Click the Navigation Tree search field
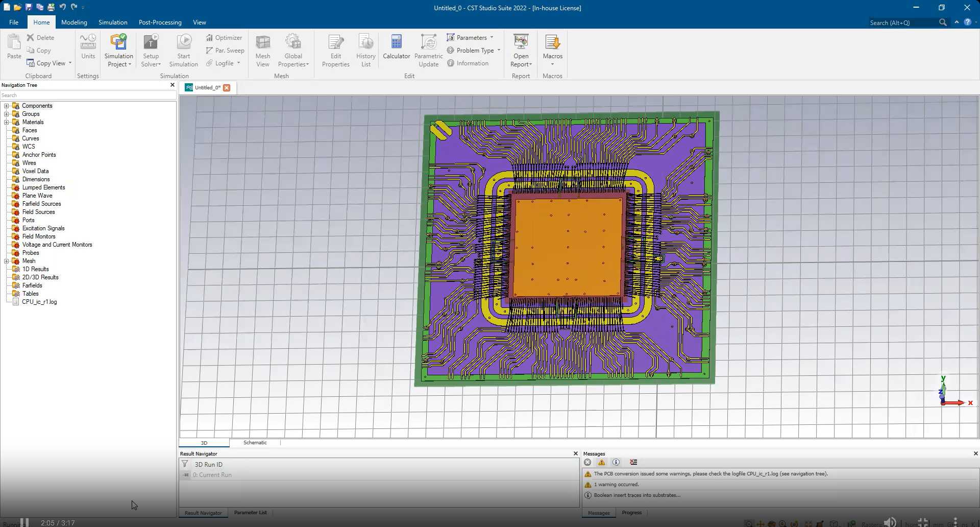Image resolution: width=980 pixels, height=527 pixels. tap(88, 95)
